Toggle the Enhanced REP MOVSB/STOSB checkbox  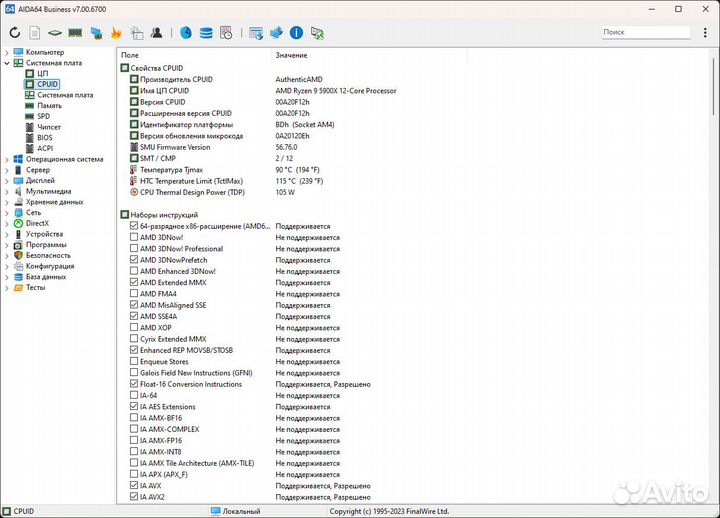point(134,350)
